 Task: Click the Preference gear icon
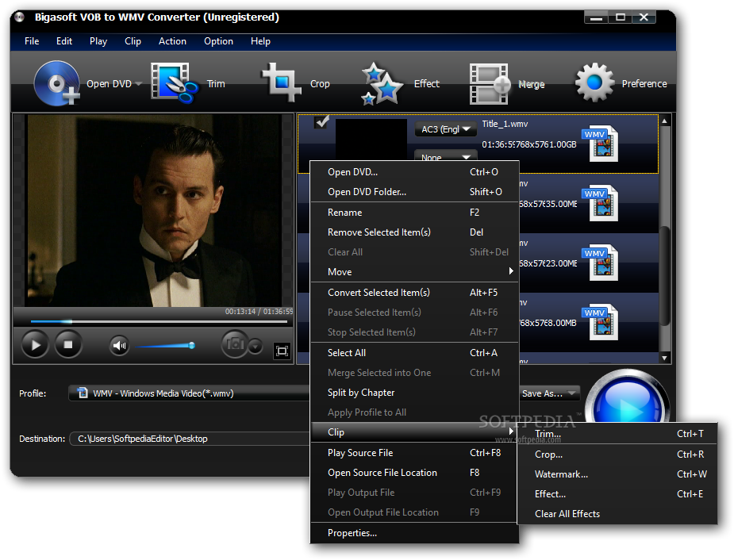594,82
